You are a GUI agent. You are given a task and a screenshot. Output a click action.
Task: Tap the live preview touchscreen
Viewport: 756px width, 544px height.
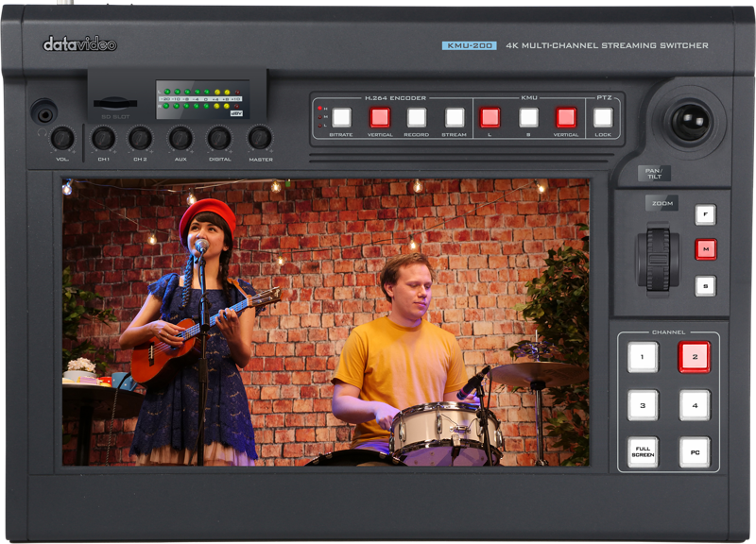[x=325, y=322]
